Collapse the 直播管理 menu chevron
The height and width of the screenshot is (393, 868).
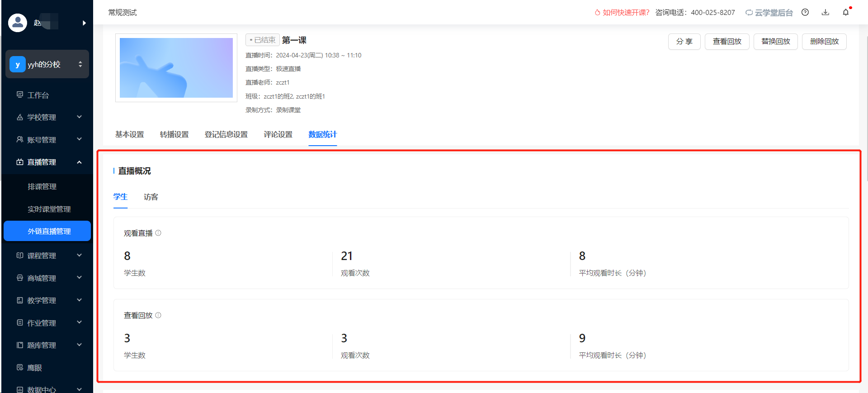click(x=80, y=162)
